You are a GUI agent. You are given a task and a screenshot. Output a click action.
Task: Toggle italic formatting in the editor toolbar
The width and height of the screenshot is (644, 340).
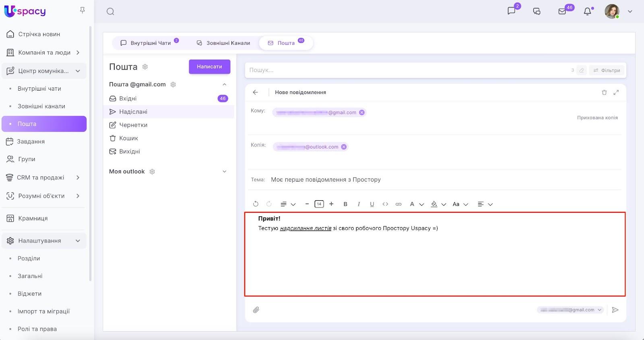[359, 204]
